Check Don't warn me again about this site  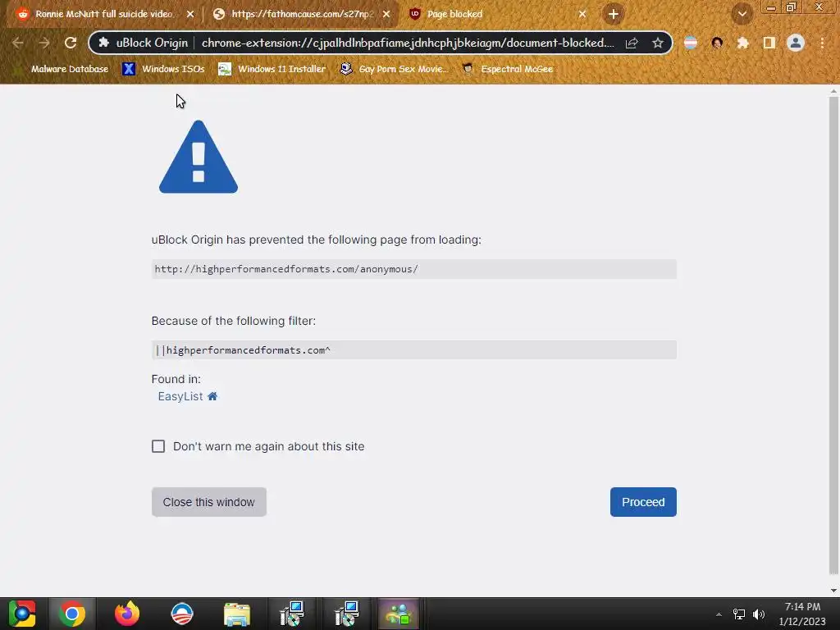158,446
